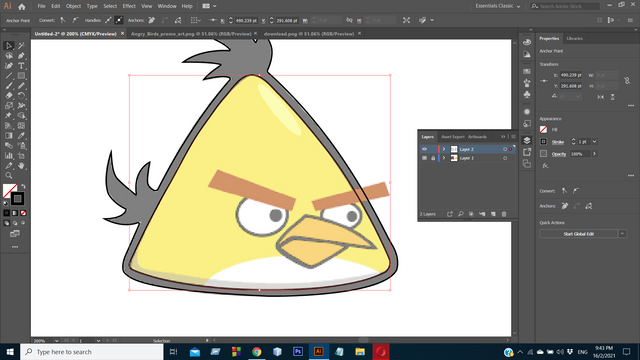Expand the Opacity arrow in Properties
Viewport: 640px width, 360px height.
(x=595, y=154)
